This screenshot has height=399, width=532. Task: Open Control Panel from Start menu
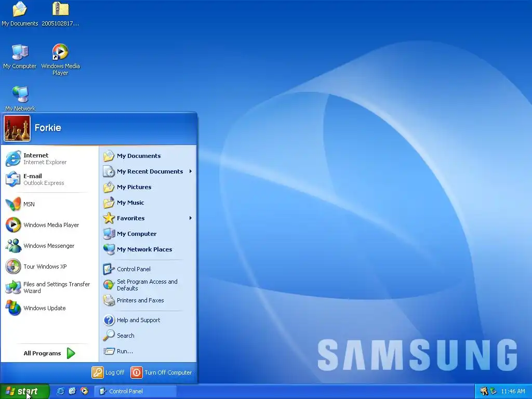(x=148, y=269)
